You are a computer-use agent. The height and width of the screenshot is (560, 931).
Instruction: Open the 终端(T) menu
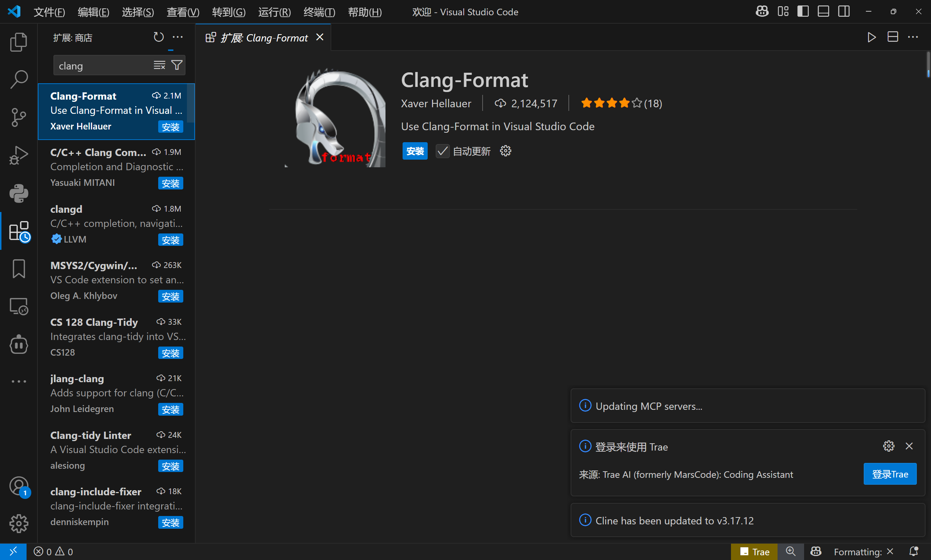tap(319, 12)
